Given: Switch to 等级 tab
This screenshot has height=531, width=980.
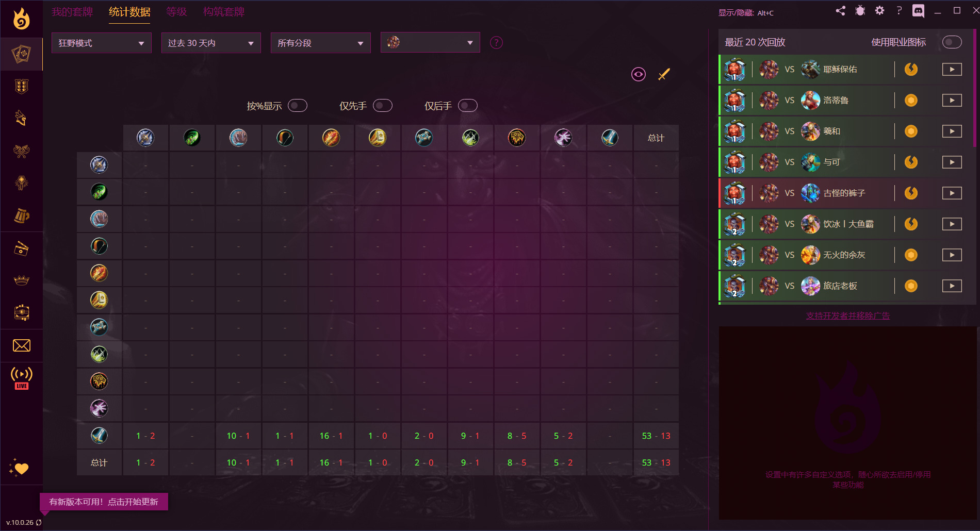Looking at the screenshot, I should pyautogui.click(x=176, y=12).
